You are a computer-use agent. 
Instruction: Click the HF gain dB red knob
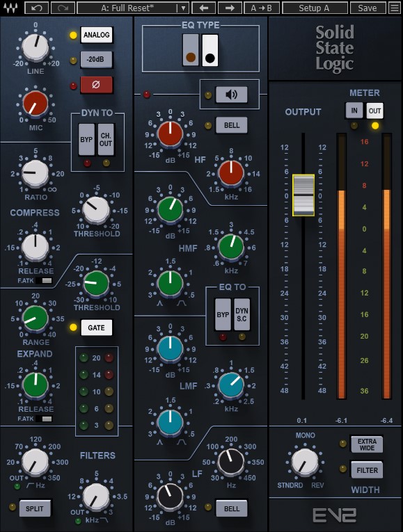point(170,134)
